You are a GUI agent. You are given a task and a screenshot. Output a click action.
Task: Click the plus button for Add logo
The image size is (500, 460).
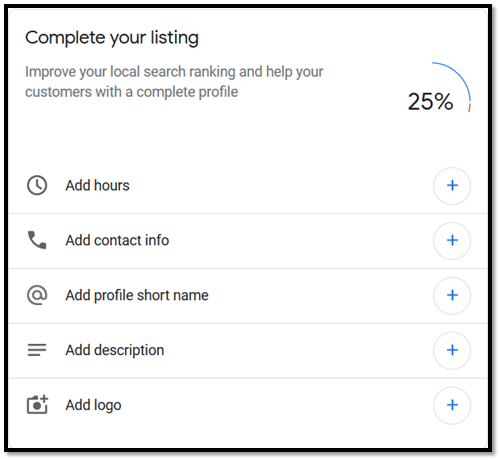tap(452, 405)
